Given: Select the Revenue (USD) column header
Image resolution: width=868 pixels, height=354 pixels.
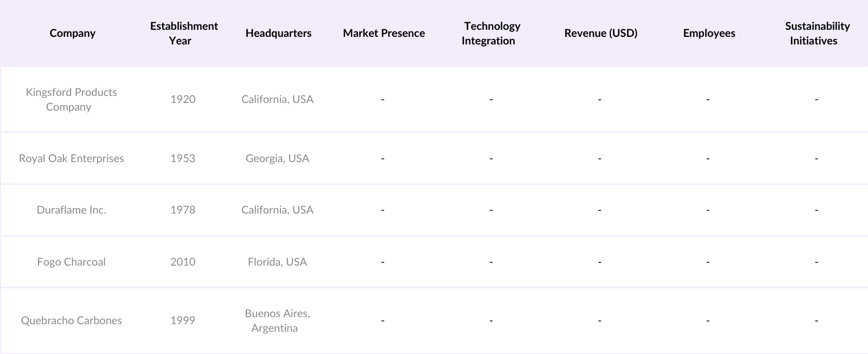Looking at the screenshot, I should (601, 33).
